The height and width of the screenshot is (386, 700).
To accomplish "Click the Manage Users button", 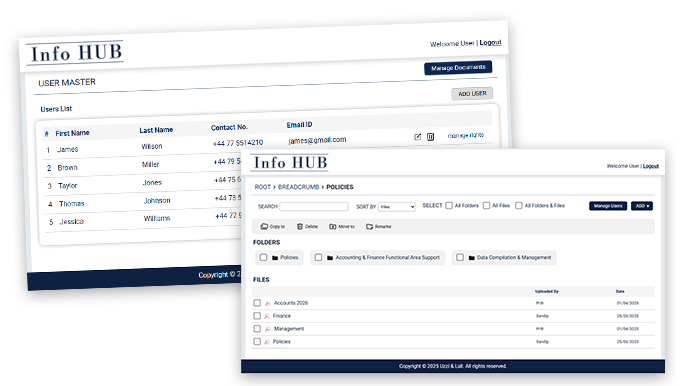I will [x=608, y=206].
